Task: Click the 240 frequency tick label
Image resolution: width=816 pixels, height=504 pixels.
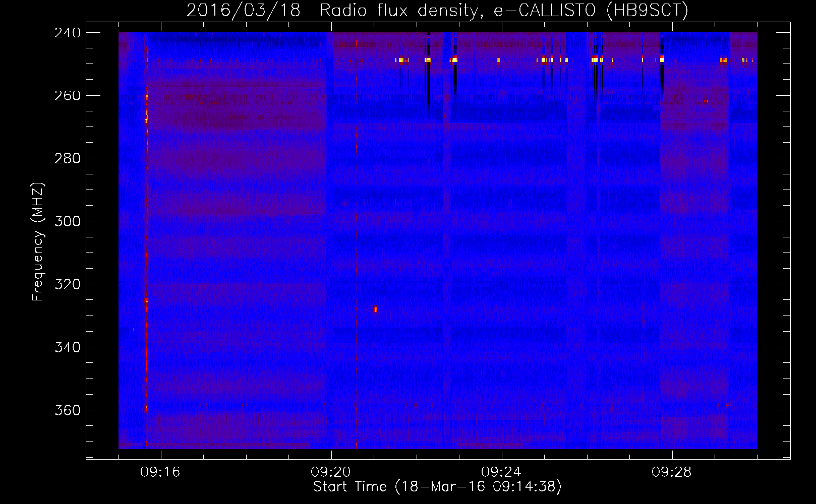Action: 68,33
